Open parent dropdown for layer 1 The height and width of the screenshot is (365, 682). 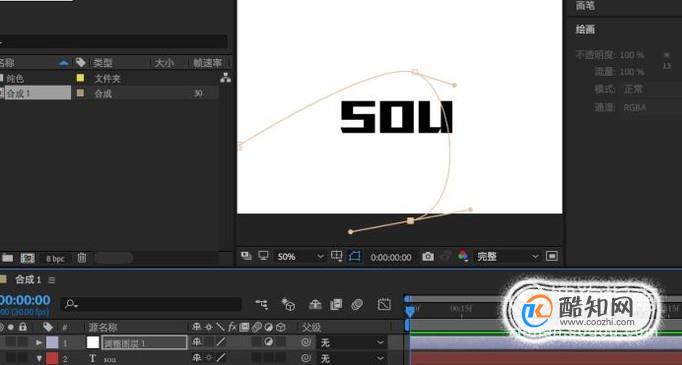click(x=352, y=343)
